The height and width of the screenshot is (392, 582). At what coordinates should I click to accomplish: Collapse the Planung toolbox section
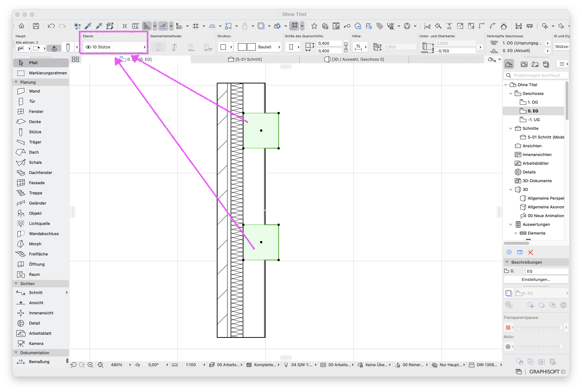pyautogui.click(x=16, y=82)
